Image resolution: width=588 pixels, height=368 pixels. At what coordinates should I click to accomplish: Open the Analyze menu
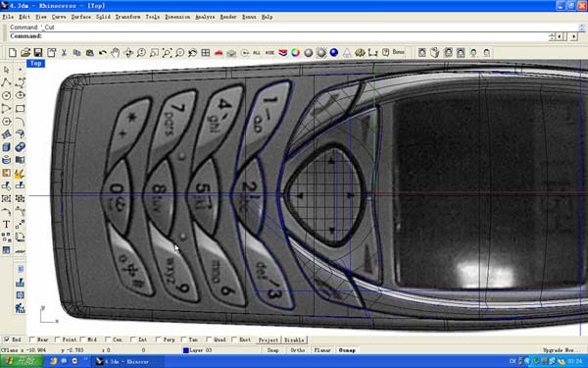pos(205,17)
